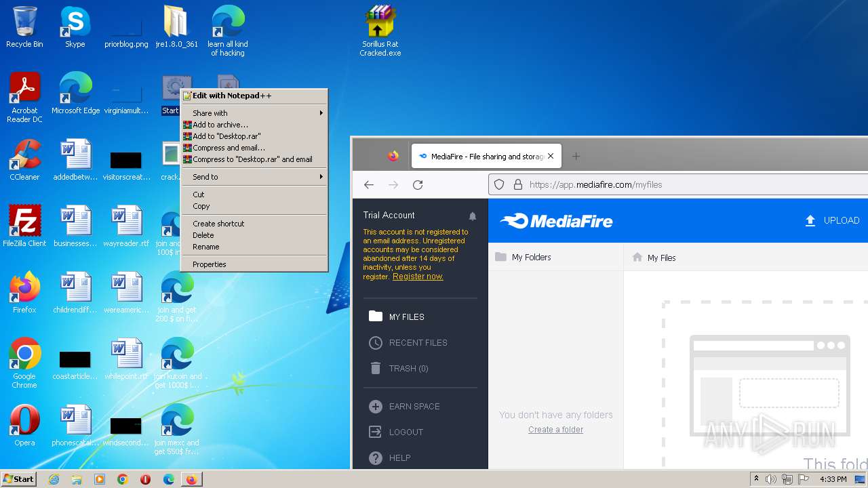Click the taskbar clock showing 4:33 PM
868x488 pixels.
(833, 479)
